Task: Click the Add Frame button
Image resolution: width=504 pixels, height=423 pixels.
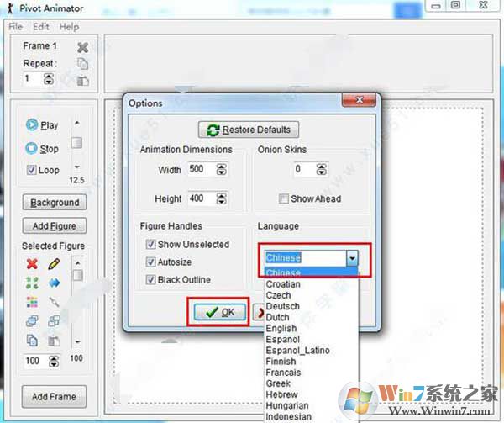Action: [x=54, y=396]
